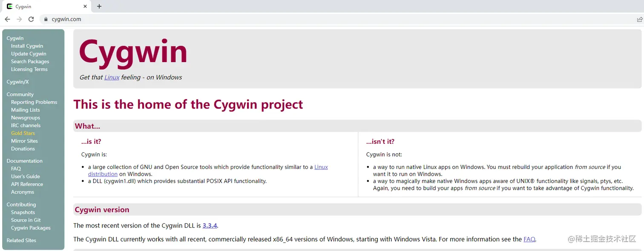Click the 'Cygwin is not:' text
Viewport: 644px width, 251px height.
pyautogui.click(x=384, y=154)
